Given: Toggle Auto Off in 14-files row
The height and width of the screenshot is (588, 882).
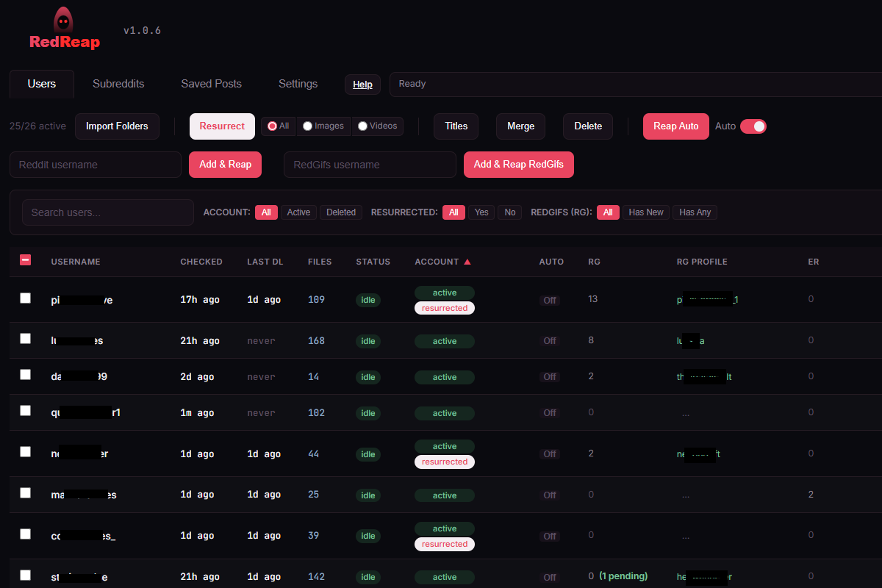Looking at the screenshot, I should click(x=550, y=377).
